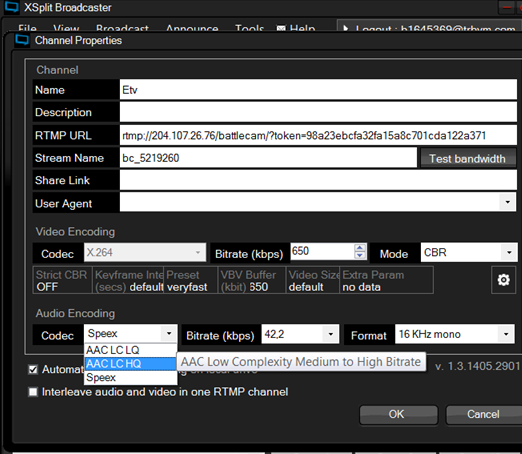Open the View menu
Image resolution: width=522 pixels, height=454 pixels.
click(66, 28)
